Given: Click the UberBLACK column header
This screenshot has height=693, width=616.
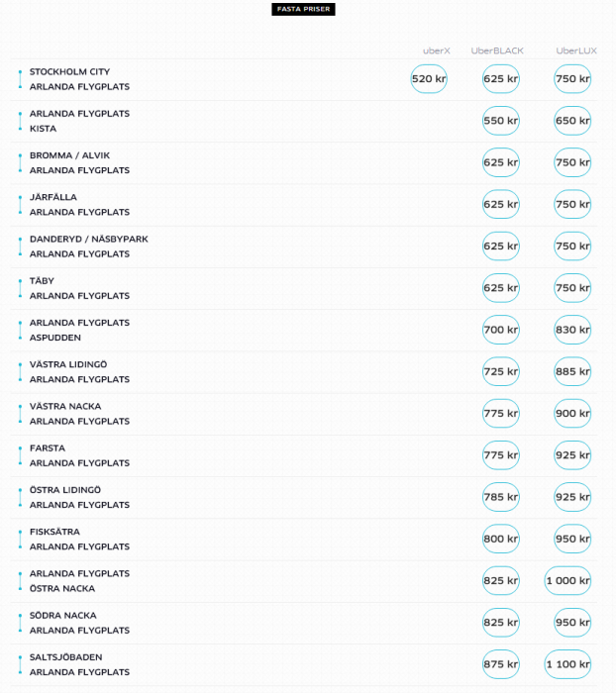Looking at the screenshot, I should (x=497, y=50).
